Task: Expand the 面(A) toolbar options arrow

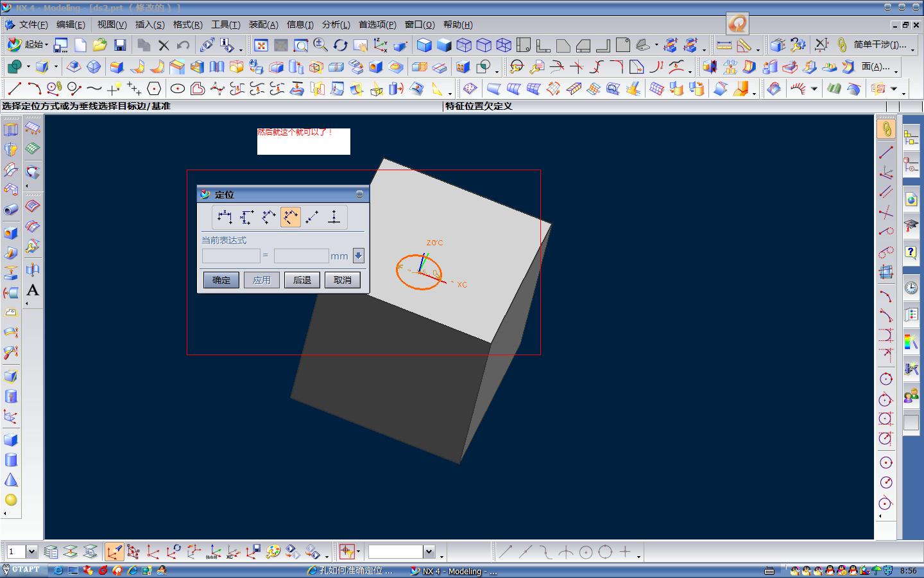Action: [896, 70]
